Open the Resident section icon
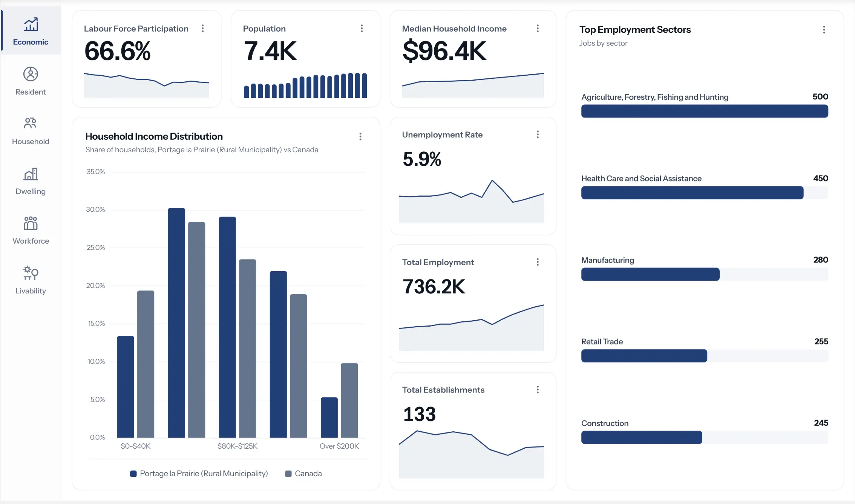 (31, 74)
